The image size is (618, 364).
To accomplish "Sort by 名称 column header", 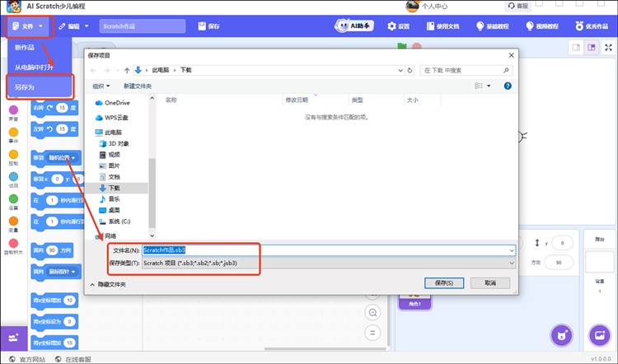I will pyautogui.click(x=171, y=100).
